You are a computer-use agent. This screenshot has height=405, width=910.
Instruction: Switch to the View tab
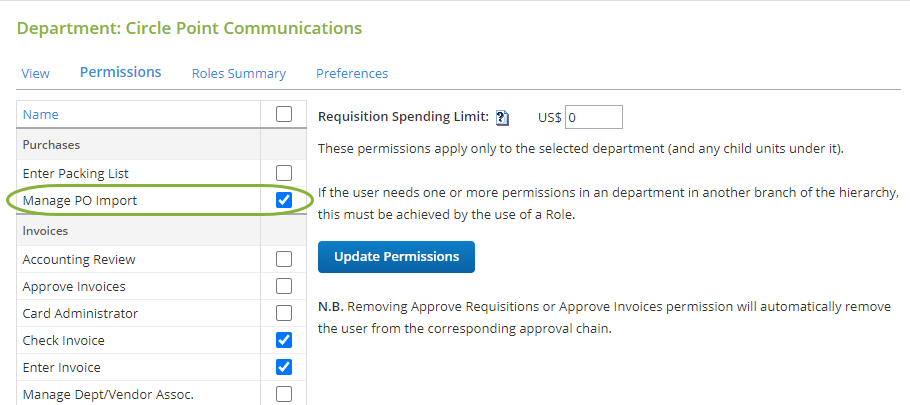point(35,74)
